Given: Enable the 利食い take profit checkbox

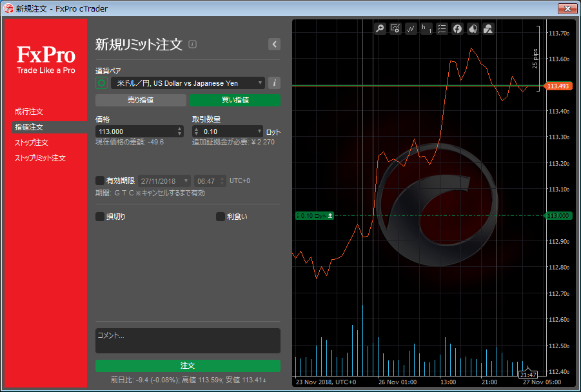Looking at the screenshot, I should click(x=221, y=217).
